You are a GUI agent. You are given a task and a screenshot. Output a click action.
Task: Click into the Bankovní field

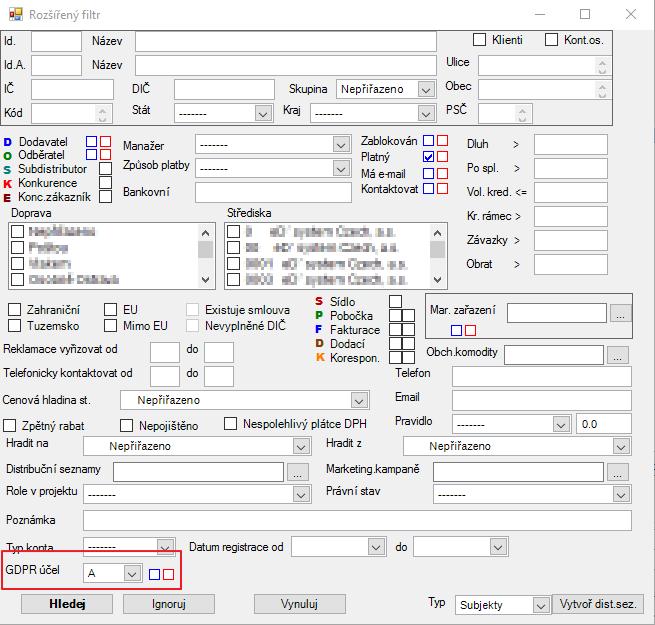click(273, 193)
